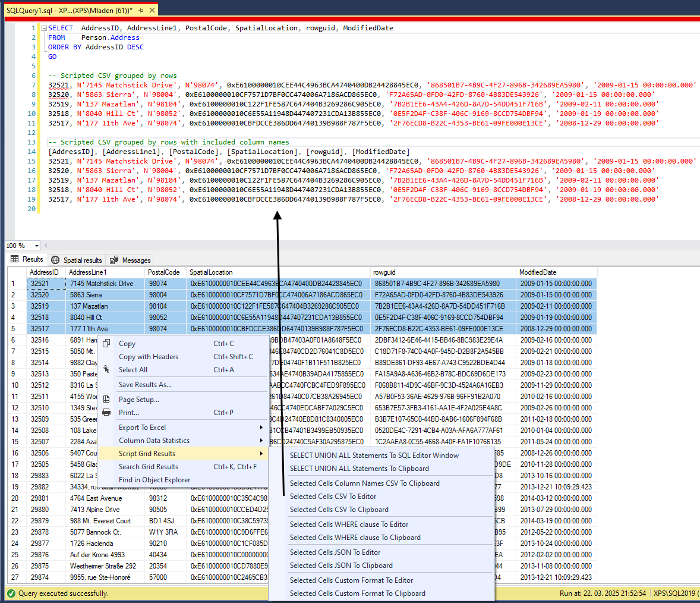Click the bracketed column names on line 14
Image resolution: width=700 pixels, height=603 pixels.
pos(229,152)
